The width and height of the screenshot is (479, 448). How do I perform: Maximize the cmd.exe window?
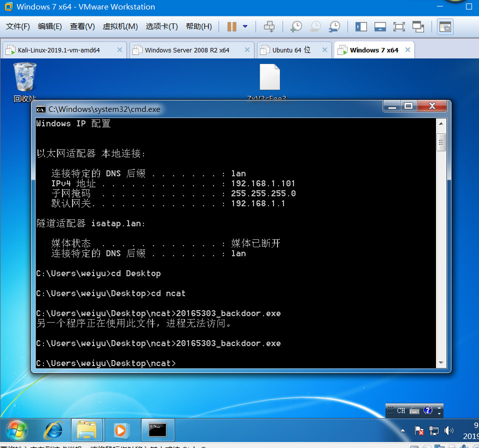click(x=408, y=106)
